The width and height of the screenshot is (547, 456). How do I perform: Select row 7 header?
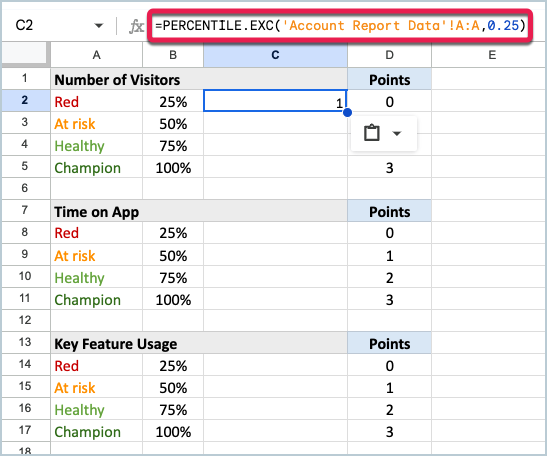pyautogui.click(x=25, y=210)
